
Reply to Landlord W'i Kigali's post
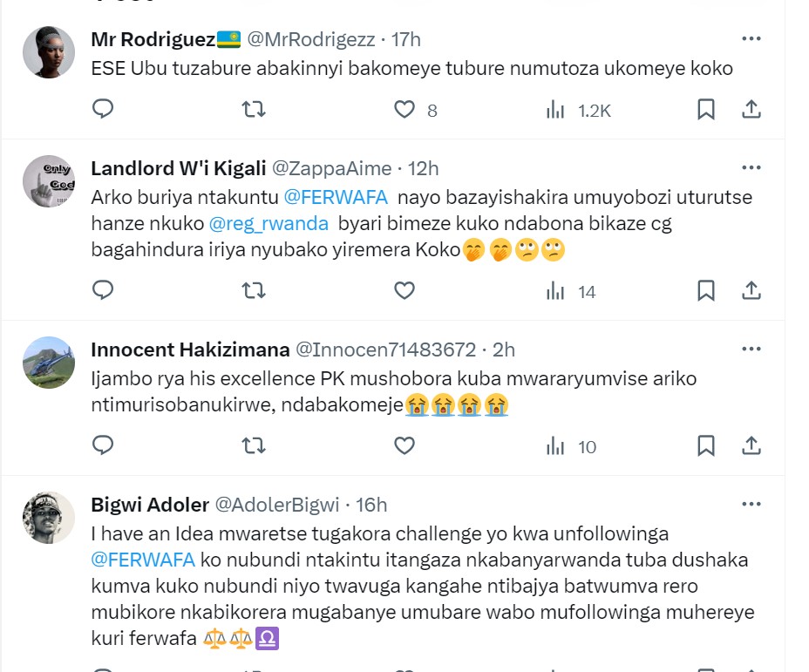103,291
